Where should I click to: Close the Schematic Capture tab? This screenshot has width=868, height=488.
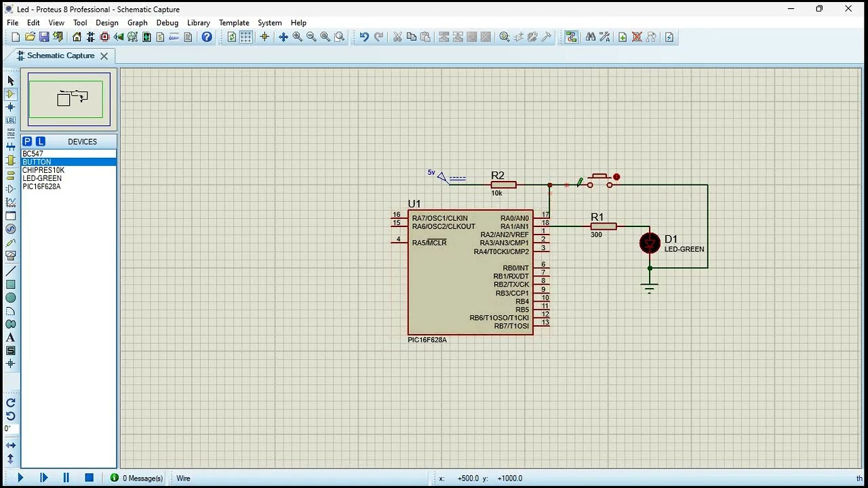click(104, 56)
